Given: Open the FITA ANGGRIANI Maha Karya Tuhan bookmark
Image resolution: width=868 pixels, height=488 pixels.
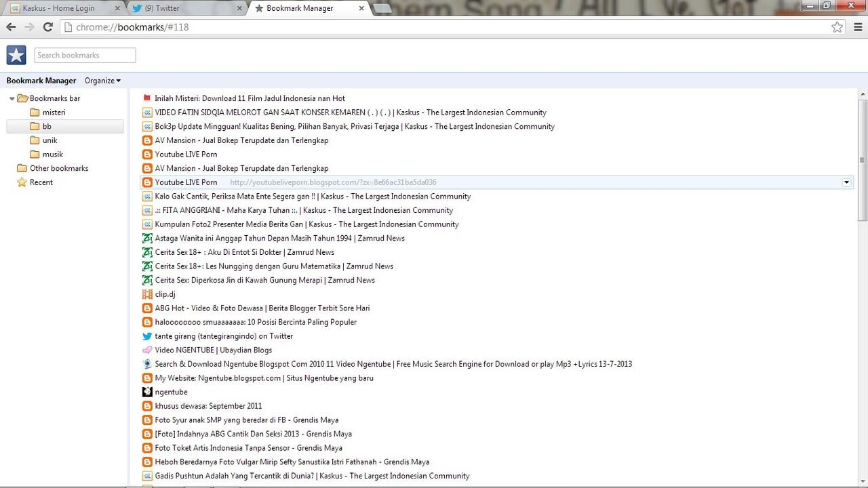Looking at the screenshot, I should [304, 210].
